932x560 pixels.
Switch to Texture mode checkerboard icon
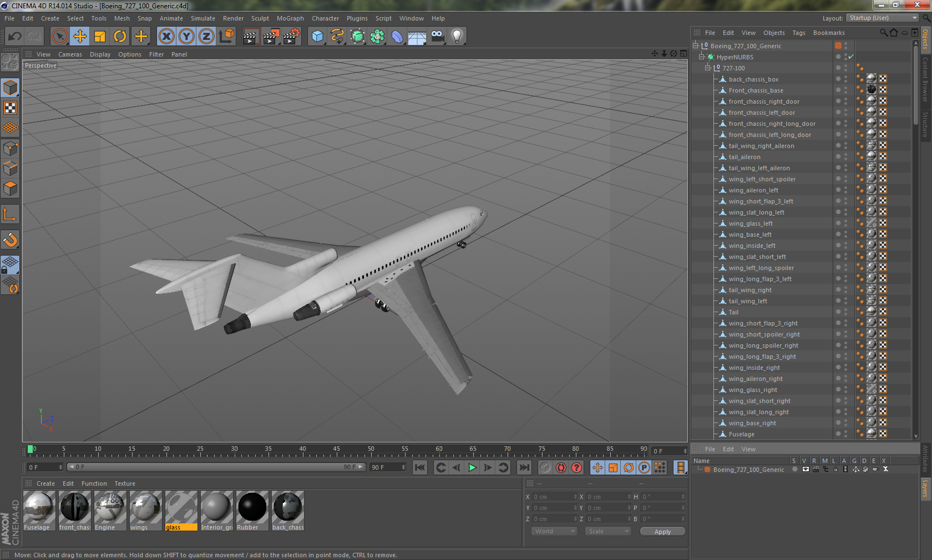click(x=11, y=108)
